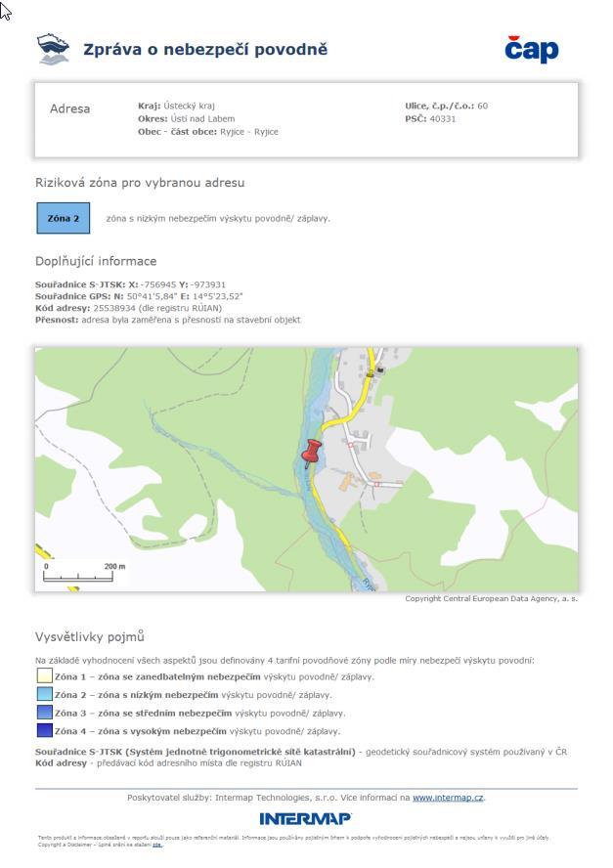
Task: Click the Zóna 4 legend description text
Action: (197, 731)
